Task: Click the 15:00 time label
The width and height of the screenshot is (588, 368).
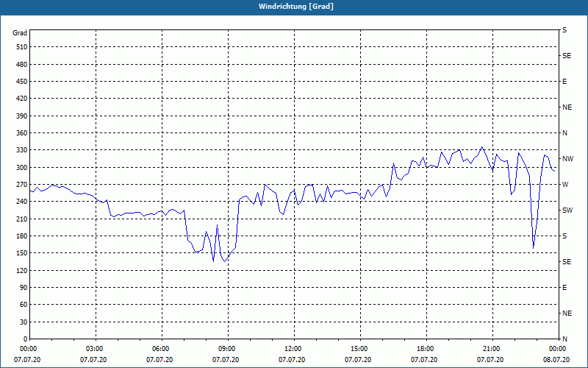Action: point(360,349)
